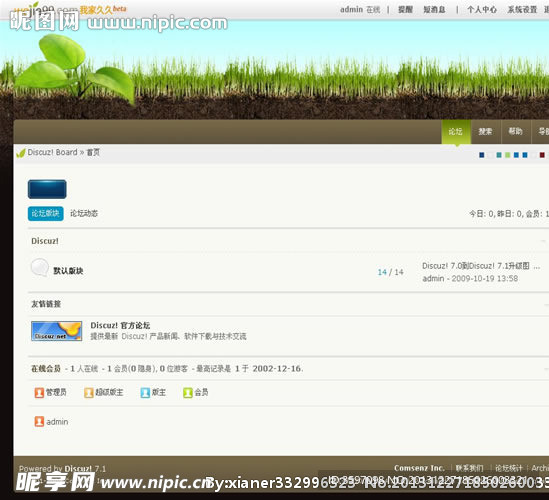This screenshot has height=500, width=549.
Task: Choose the teal style swatch
Action: point(499,155)
